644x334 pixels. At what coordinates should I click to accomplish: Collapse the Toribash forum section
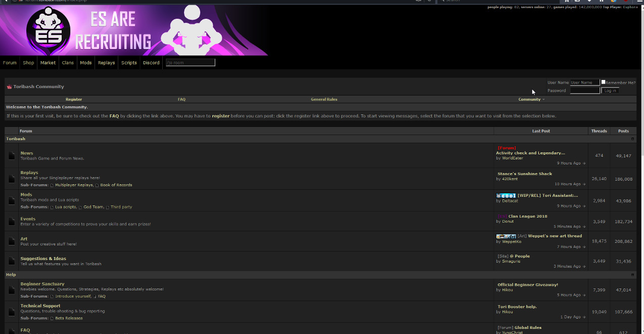pos(632,139)
